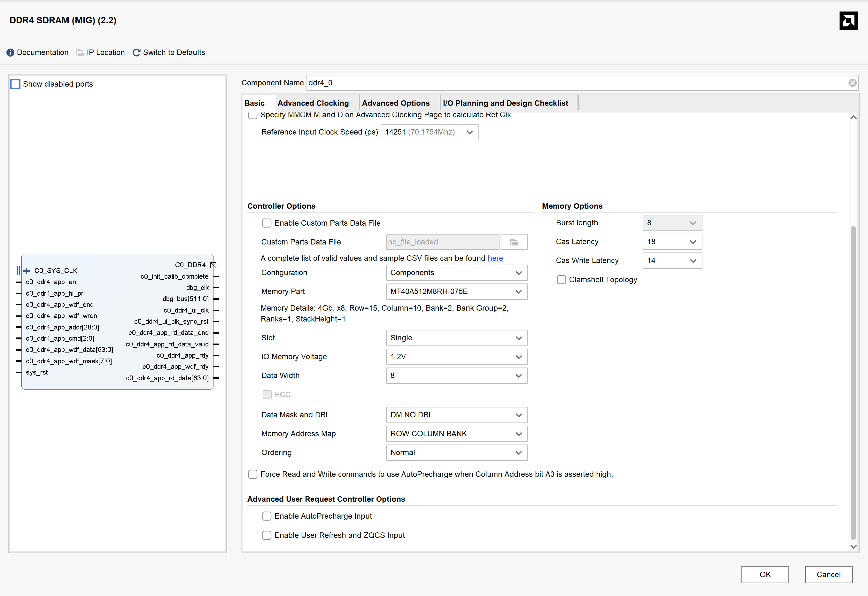Screen dimensions: 868x596
Task: Open the Documentation info icon
Action: click(11, 53)
